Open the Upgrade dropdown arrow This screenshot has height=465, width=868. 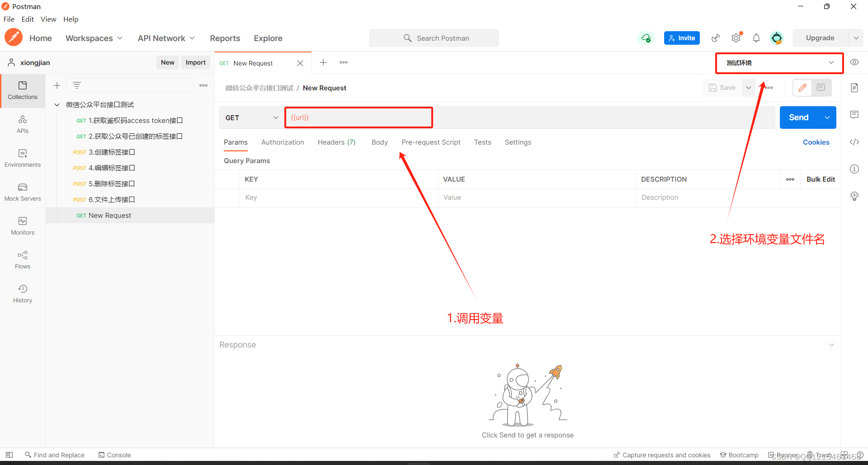tap(856, 38)
